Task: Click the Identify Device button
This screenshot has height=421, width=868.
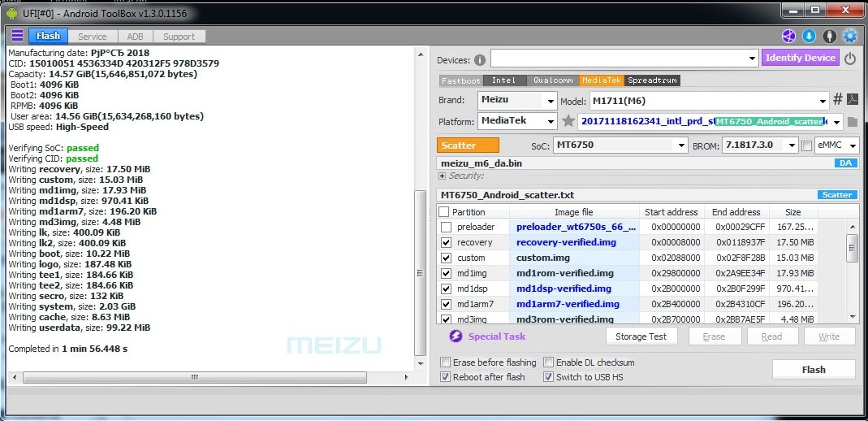Action: 801,58
